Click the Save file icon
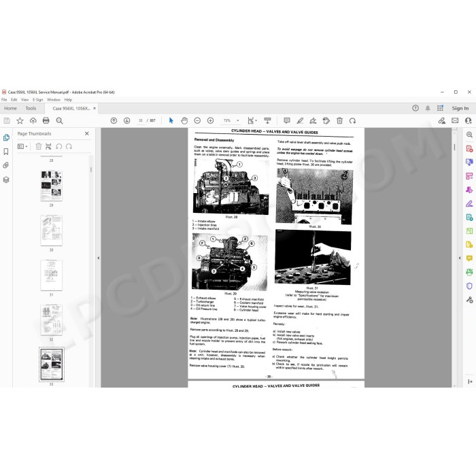The width and height of the screenshot is (476, 476). coord(7,121)
